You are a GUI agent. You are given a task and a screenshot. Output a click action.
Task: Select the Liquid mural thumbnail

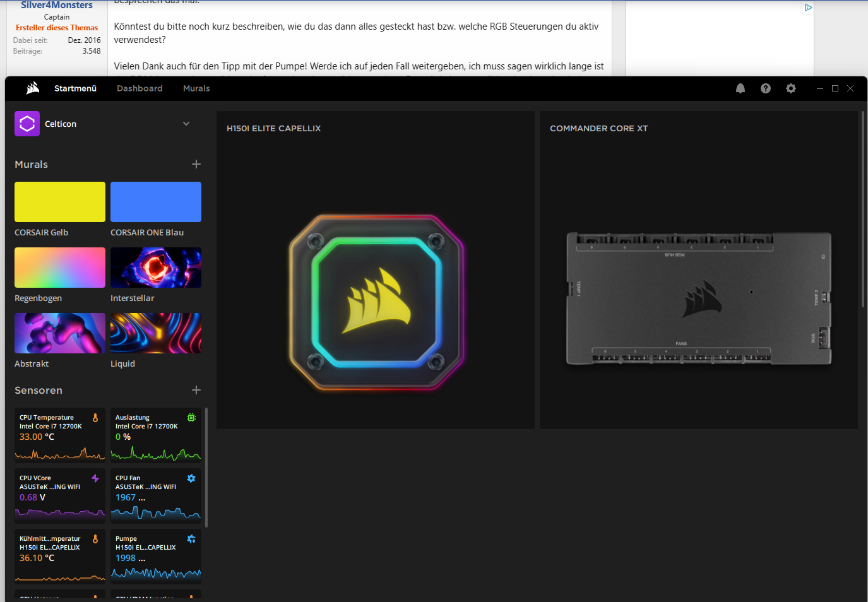click(156, 333)
